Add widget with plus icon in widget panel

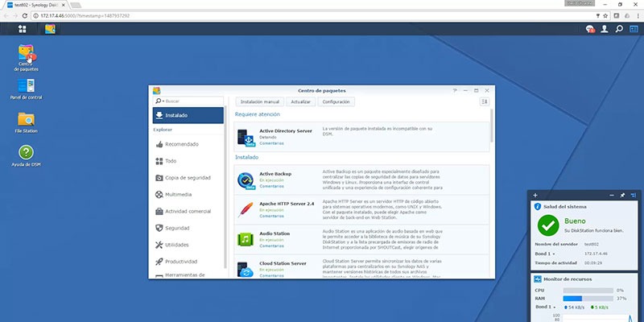[535, 195]
